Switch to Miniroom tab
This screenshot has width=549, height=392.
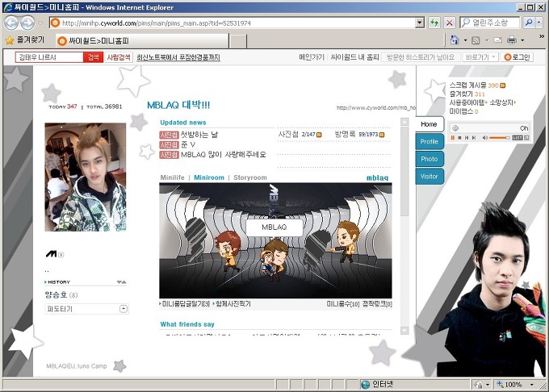click(209, 177)
